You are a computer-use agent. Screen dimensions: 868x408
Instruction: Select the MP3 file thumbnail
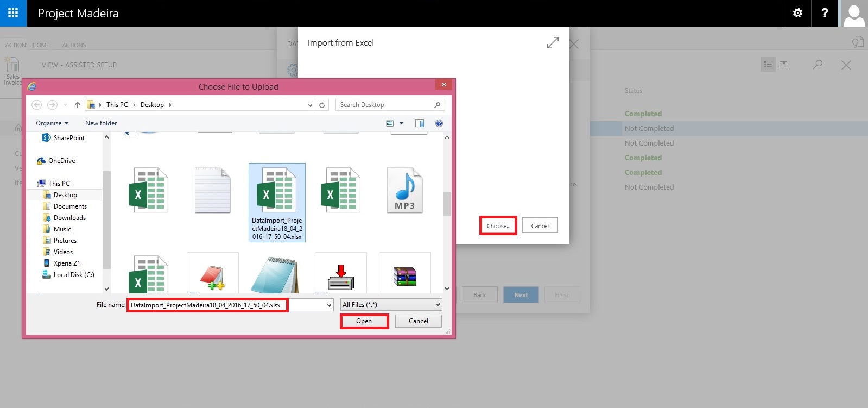tap(404, 190)
